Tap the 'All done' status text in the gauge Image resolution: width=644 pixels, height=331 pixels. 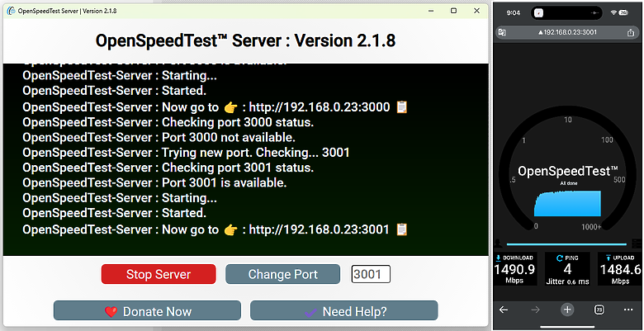click(x=568, y=183)
